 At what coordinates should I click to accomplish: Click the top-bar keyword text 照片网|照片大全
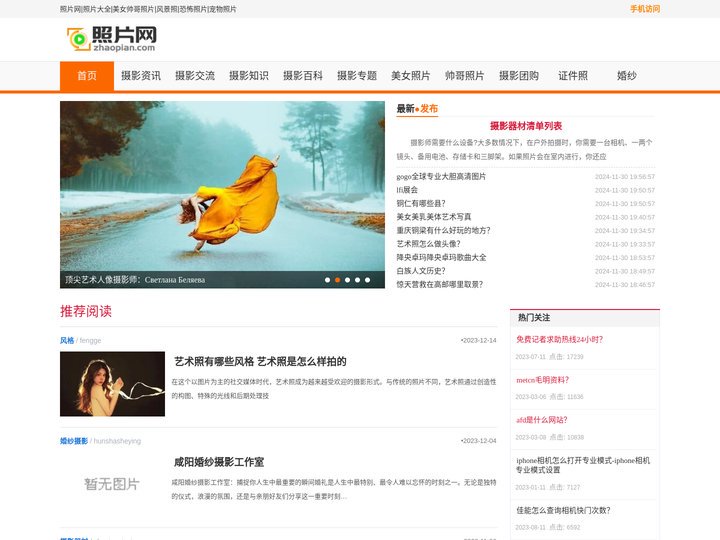tap(85, 9)
